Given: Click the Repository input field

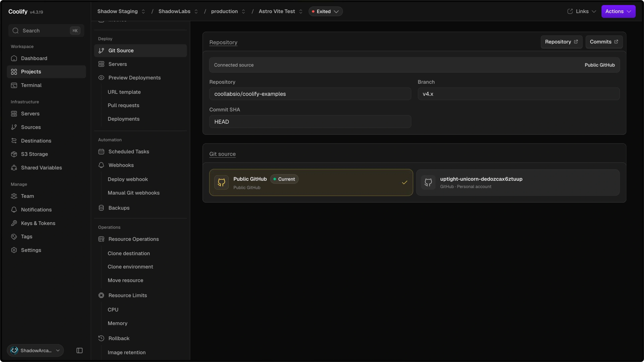Looking at the screenshot, I should 310,94.
